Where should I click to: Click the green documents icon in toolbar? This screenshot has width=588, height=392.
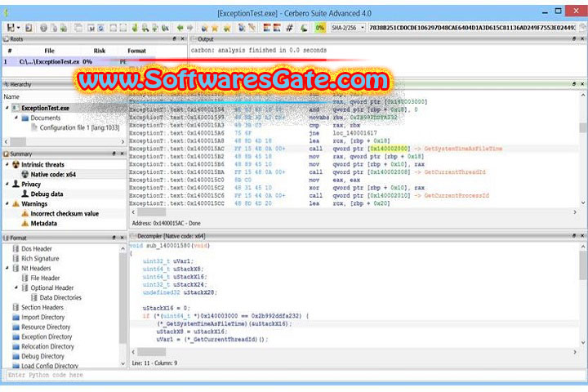[x=64, y=28]
